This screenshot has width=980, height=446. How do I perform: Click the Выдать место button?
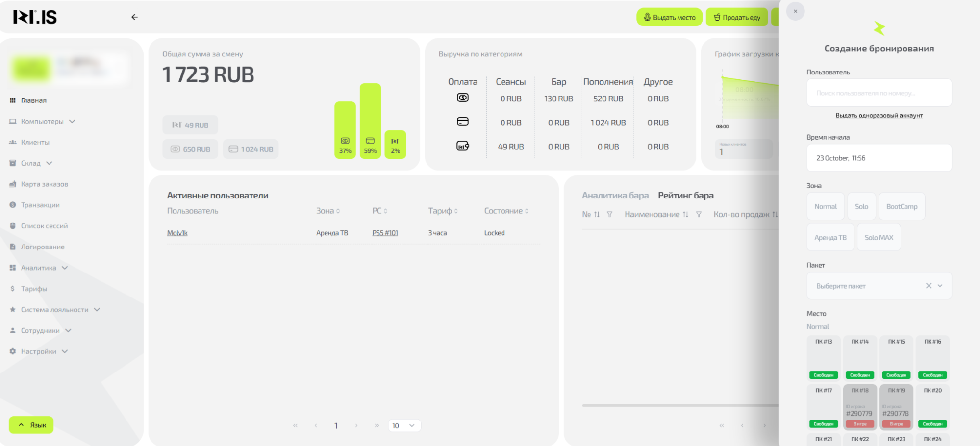[x=669, y=17]
